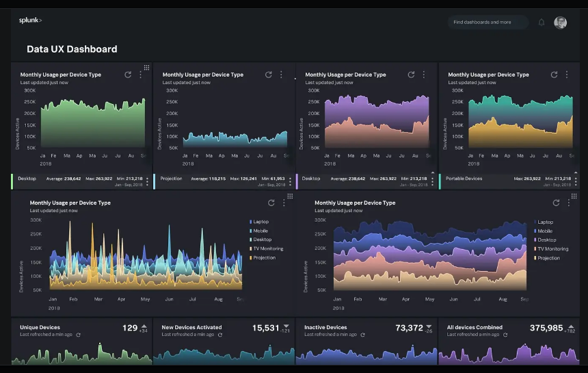Click the 'Max: 126,241' statistic
The width and height of the screenshot is (588, 373).
(x=243, y=179)
